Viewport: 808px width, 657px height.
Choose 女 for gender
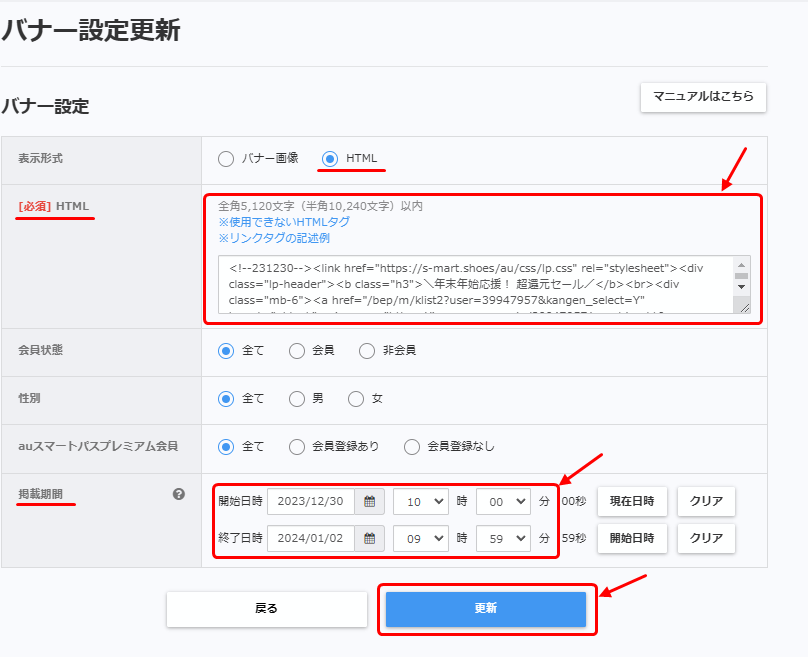click(x=356, y=399)
